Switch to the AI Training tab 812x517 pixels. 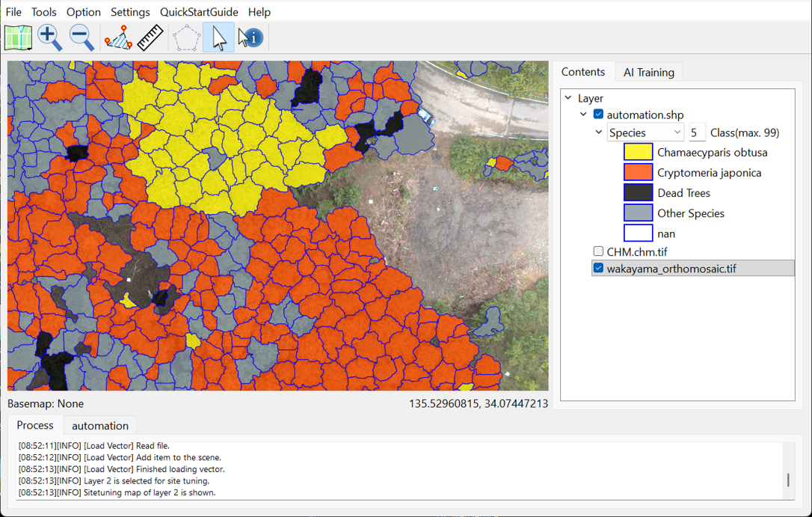pos(648,73)
